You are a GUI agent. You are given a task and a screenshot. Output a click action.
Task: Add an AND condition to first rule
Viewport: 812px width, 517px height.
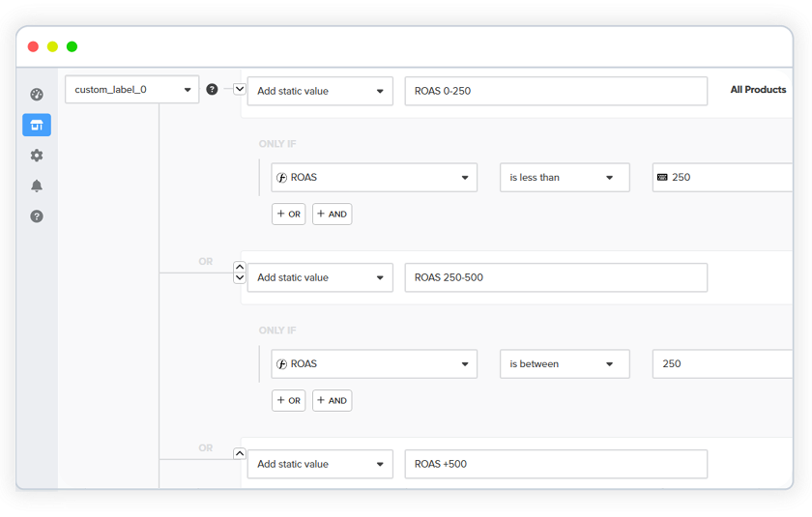click(x=332, y=214)
